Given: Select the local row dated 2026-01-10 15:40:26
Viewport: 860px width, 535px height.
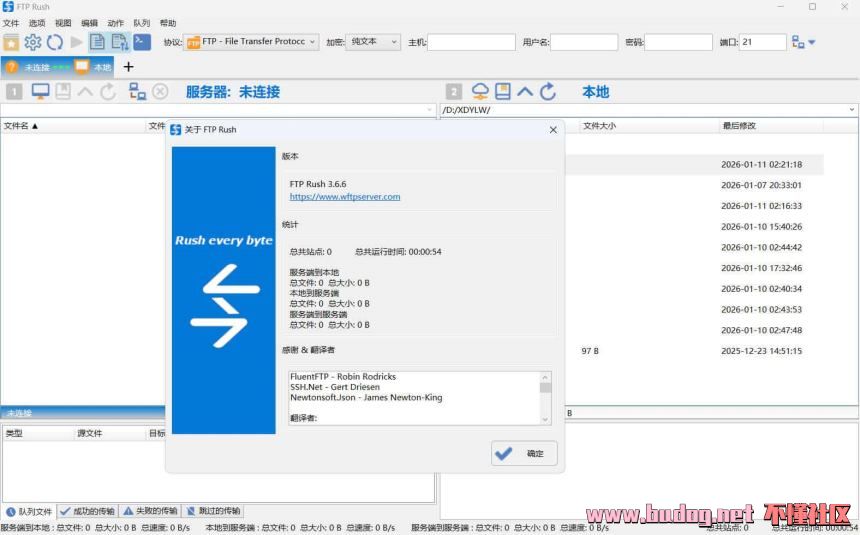Looking at the screenshot, I should pyautogui.click(x=694, y=227).
